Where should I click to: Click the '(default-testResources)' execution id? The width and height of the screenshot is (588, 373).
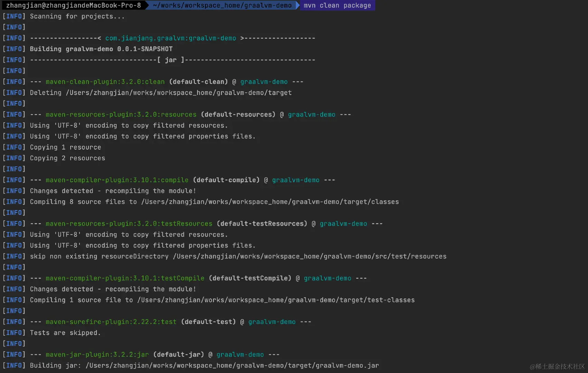coord(262,223)
